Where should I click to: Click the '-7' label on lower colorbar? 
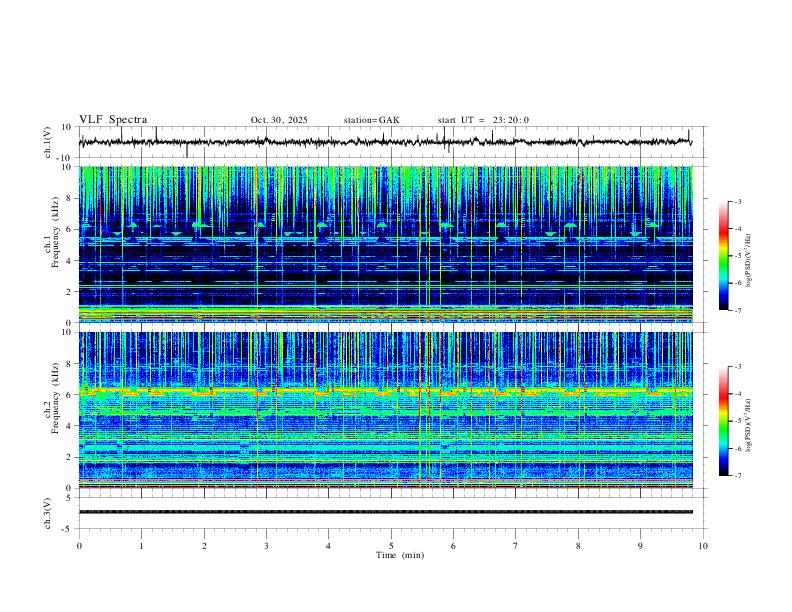[x=737, y=476]
